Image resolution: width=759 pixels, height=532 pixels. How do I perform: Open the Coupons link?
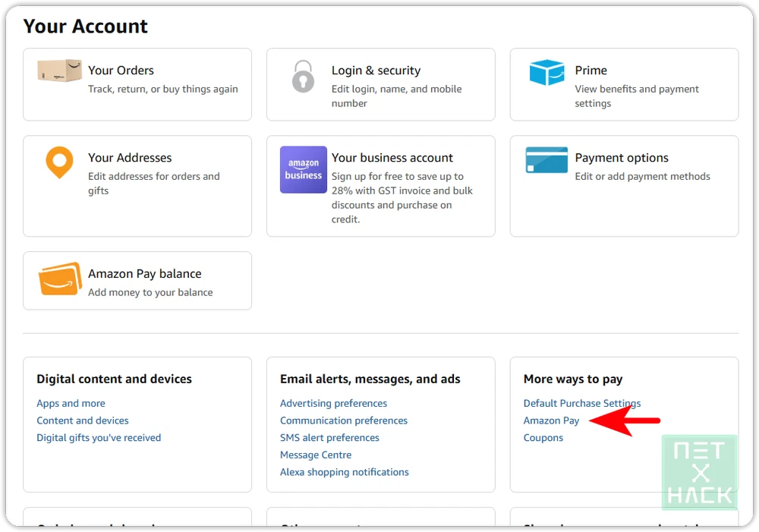point(543,438)
